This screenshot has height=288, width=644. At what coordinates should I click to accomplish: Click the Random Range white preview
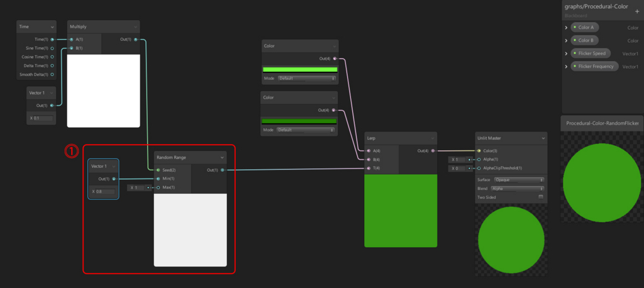pyautogui.click(x=190, y=230)
